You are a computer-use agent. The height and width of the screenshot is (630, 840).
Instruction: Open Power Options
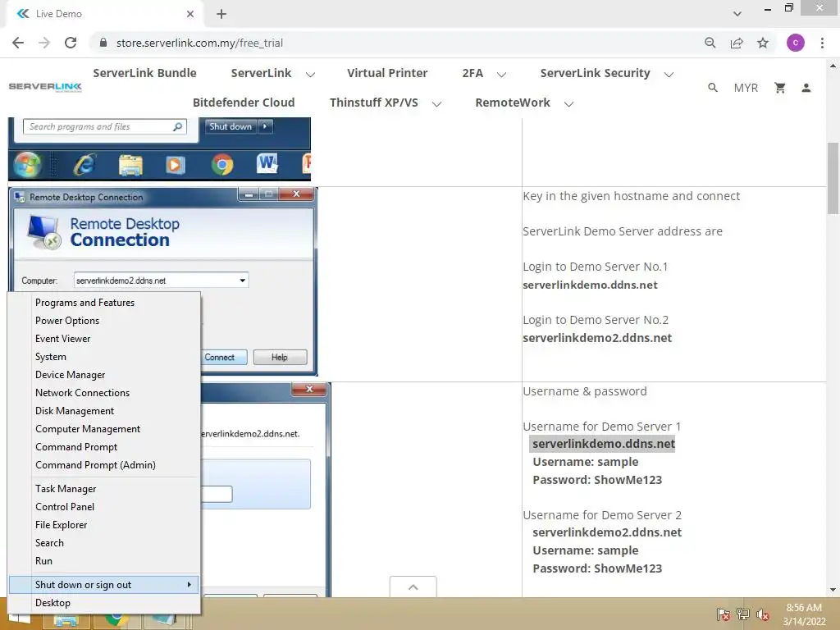[104, 321]
